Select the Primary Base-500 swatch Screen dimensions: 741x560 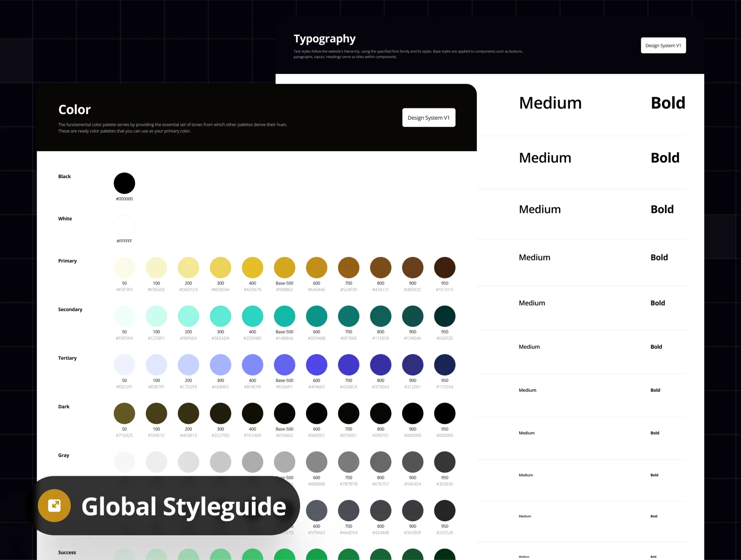284,268
